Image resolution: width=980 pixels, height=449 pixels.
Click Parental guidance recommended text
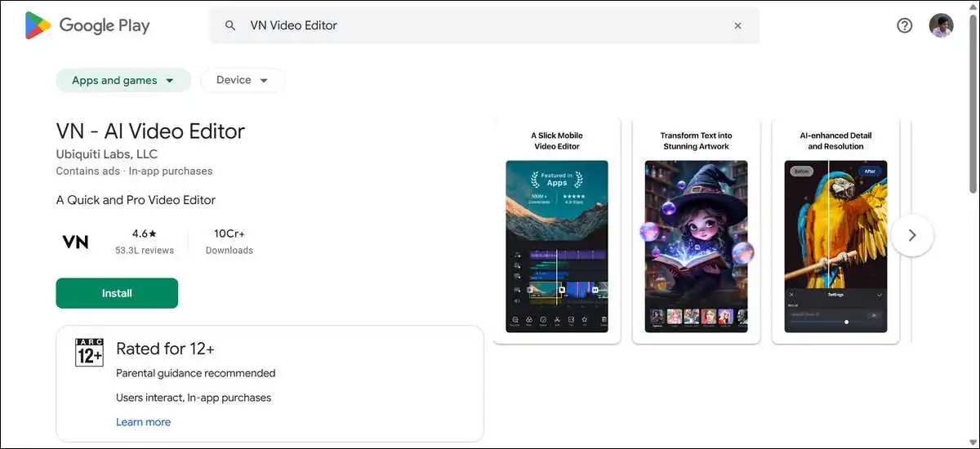point(196,373)
